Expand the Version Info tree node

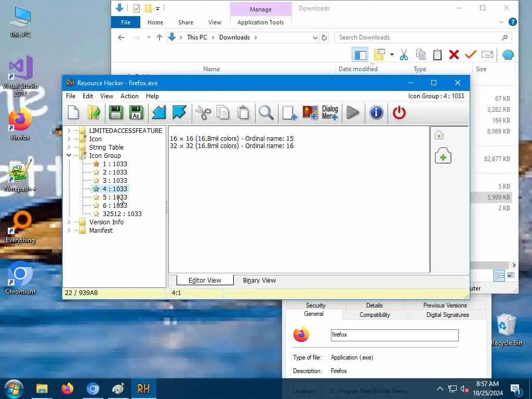coord(69,222)
